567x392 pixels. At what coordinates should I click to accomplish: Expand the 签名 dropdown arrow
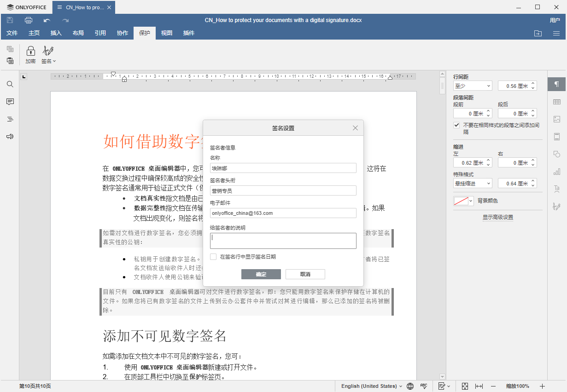[x=54, y=61]
